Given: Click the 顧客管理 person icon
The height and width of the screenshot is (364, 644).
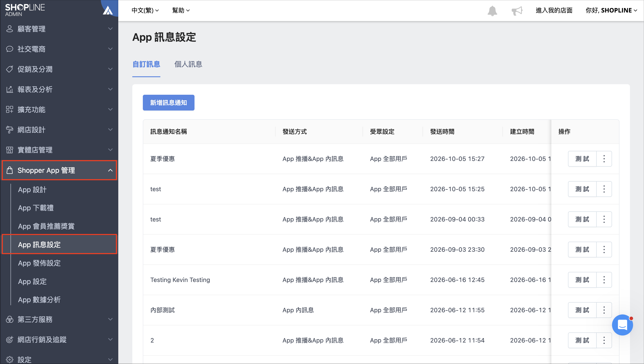Looking at the screenshot, I should point(9,29).
